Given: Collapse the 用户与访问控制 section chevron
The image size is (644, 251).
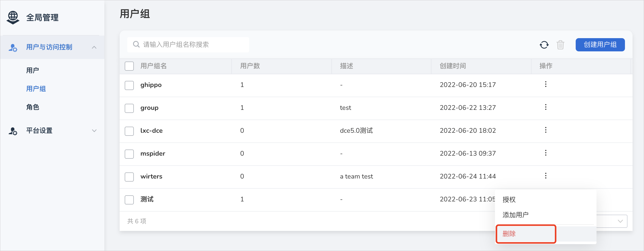Looking at the screenshot, I should coord(94,47).
